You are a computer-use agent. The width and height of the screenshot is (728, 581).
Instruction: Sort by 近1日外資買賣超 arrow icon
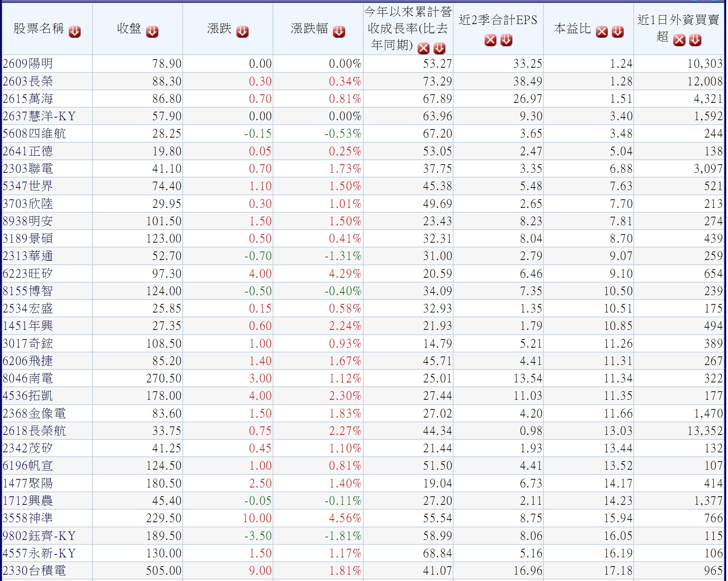[695, 40]
